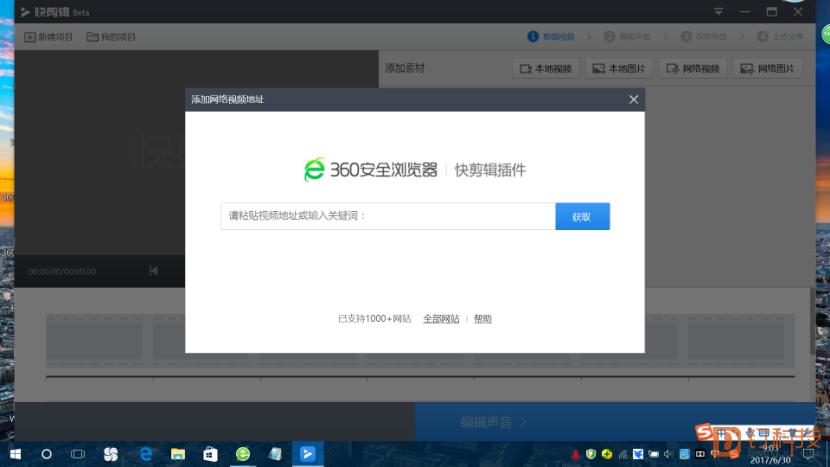Screen dimensions: 830x467
Task: Click the green floating ball at right edge
Action: (x=826, y=34)
